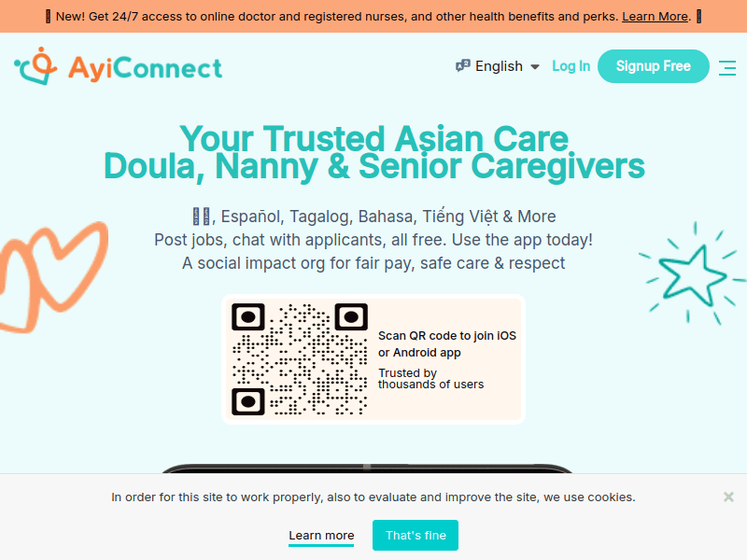Open the hamburger navigation menu
Image resolution: width=747 pixels, height=560 pixels.
point(727,67)
